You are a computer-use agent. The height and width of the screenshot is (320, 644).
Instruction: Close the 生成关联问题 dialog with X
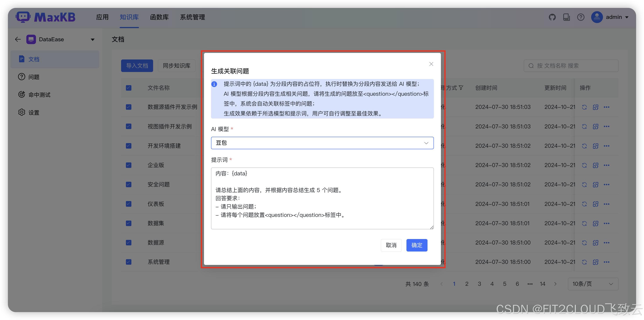click(x=431, y=64)
